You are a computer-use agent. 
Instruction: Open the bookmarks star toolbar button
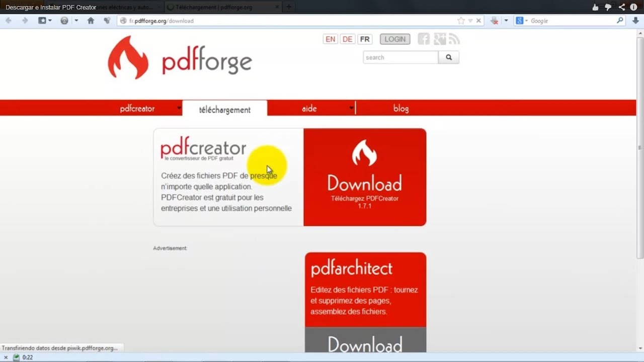pyautogui.click(x=42, y=21)
